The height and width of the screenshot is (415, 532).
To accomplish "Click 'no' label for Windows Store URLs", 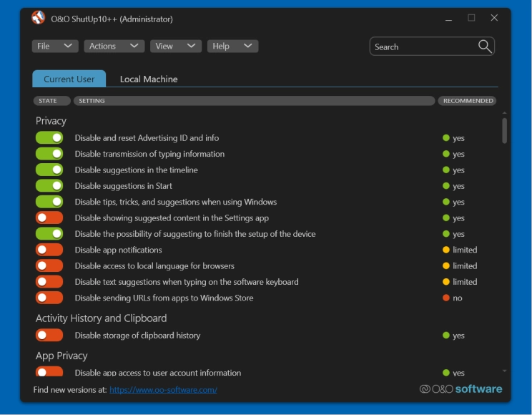I will click(458, 298).
